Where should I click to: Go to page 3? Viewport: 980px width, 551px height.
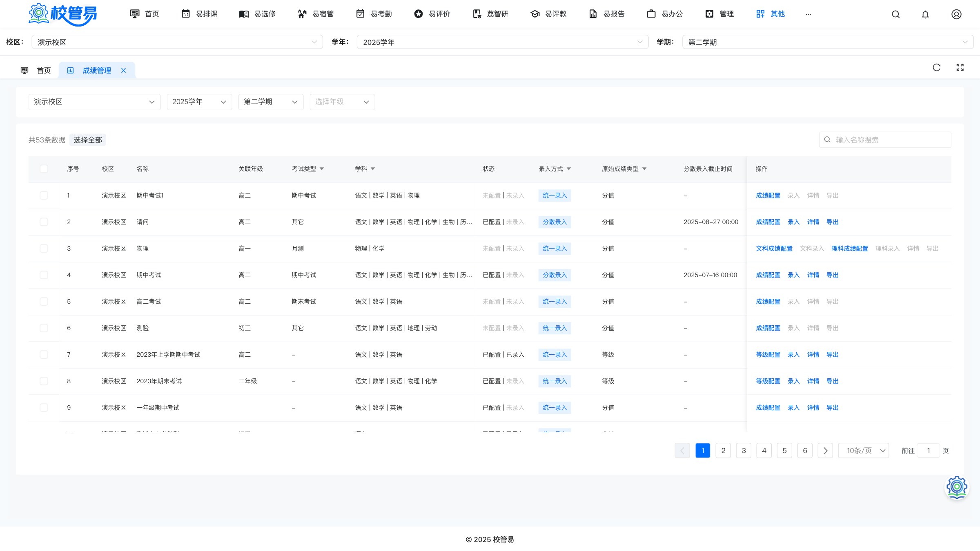coord(744,451)
